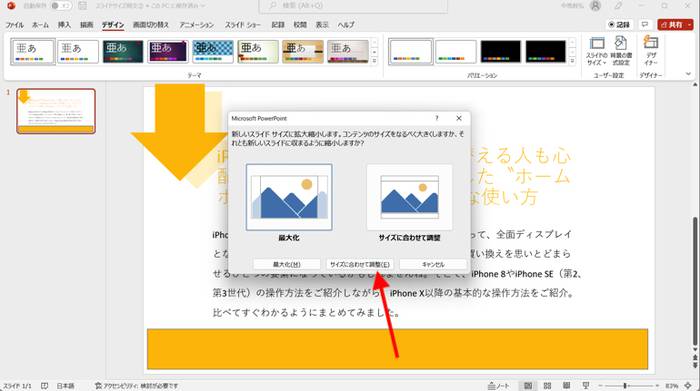Click the Cancel button in dialog

433,264
